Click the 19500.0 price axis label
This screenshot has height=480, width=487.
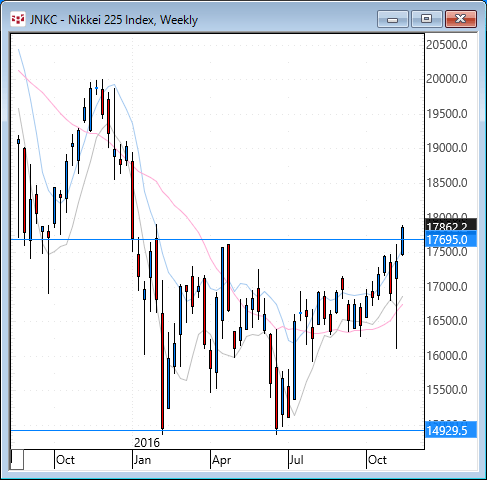point(447,114)
